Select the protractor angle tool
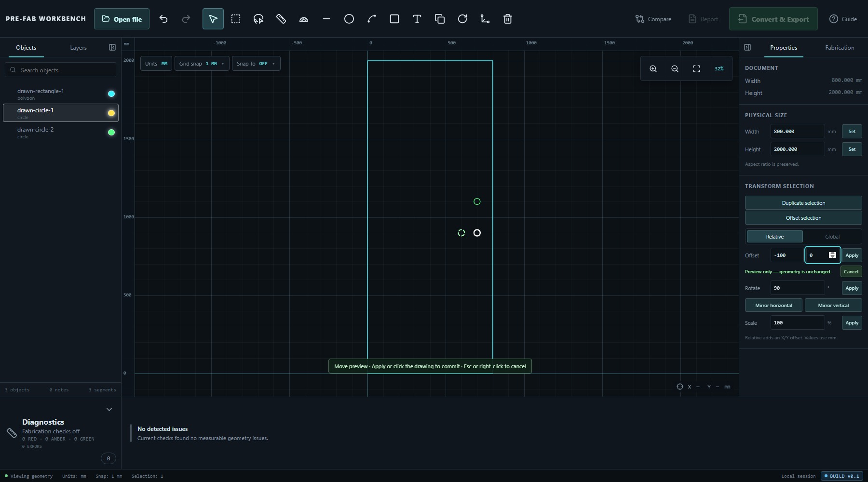868x482 pixels. [304, 19]
